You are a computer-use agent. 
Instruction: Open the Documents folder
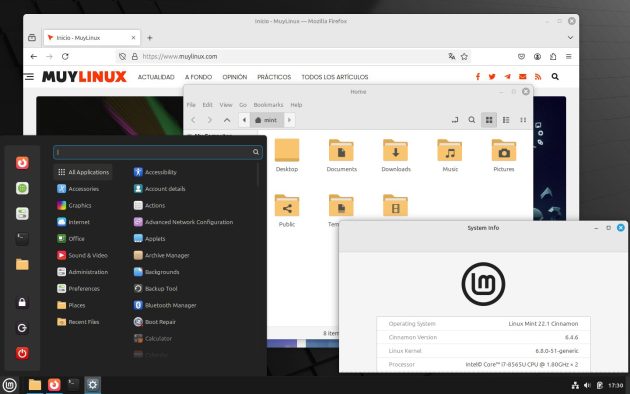(x=342, y=155)
